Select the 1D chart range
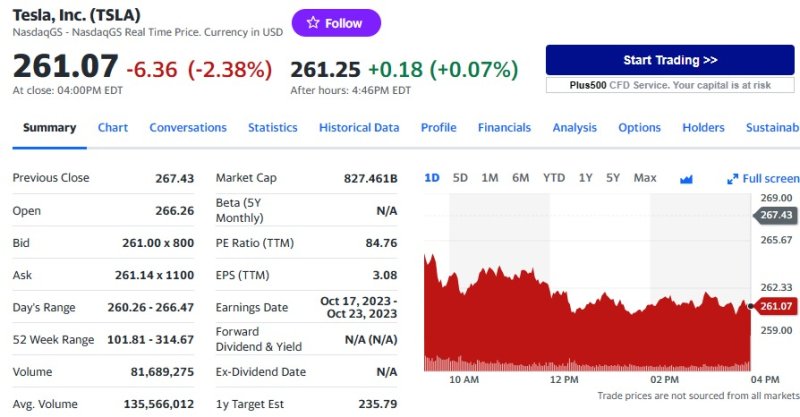 tap(432, 178)
